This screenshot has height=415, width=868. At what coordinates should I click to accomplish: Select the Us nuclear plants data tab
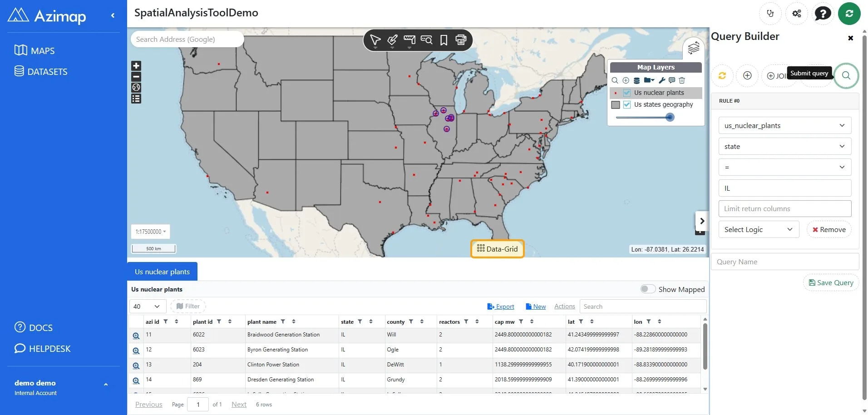(x=162, y=272)
